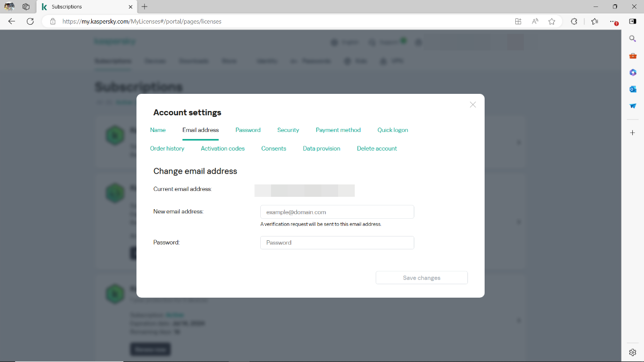Open the Name tab
The height and width of the screenshot is (362, 644).
158,130
